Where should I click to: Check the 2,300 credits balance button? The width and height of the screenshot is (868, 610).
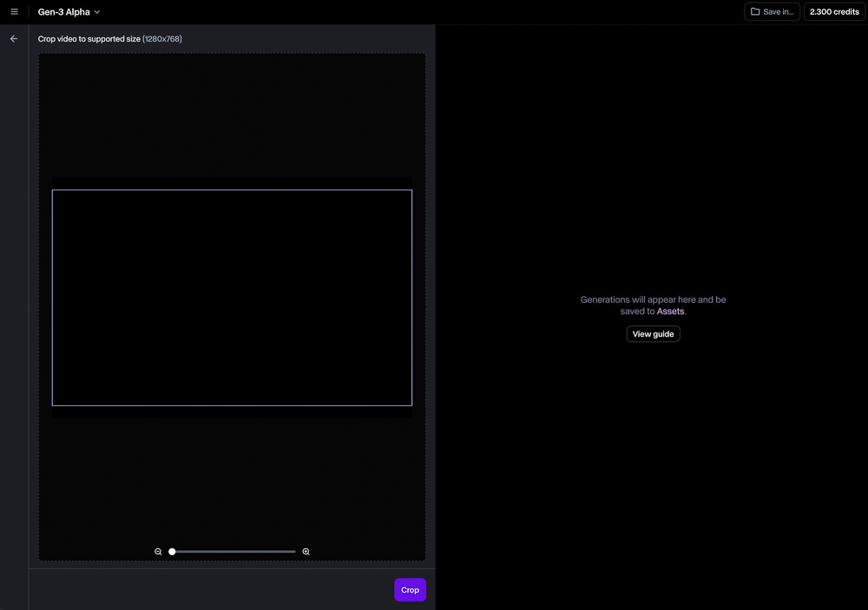pos(834,12)
